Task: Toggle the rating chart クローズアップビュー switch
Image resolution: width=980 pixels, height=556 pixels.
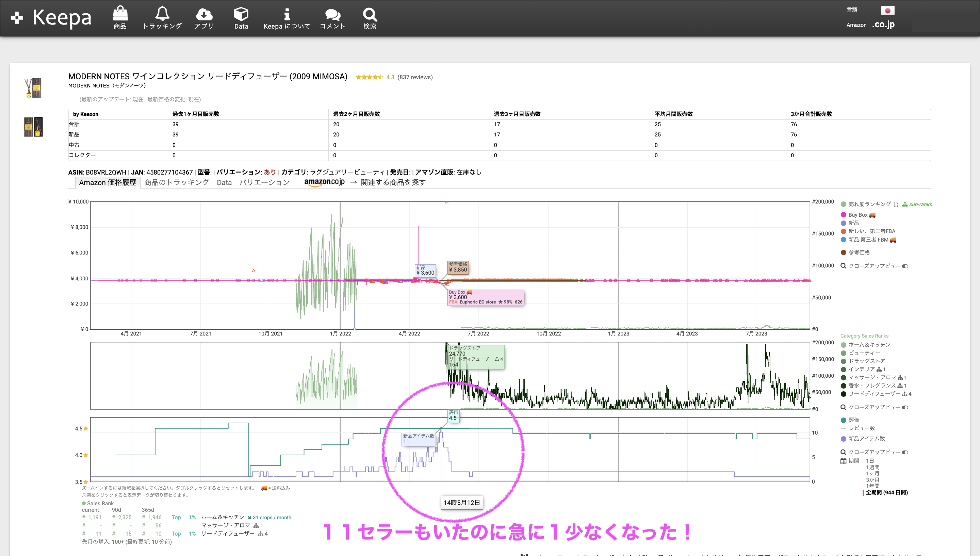Action: 905,453
